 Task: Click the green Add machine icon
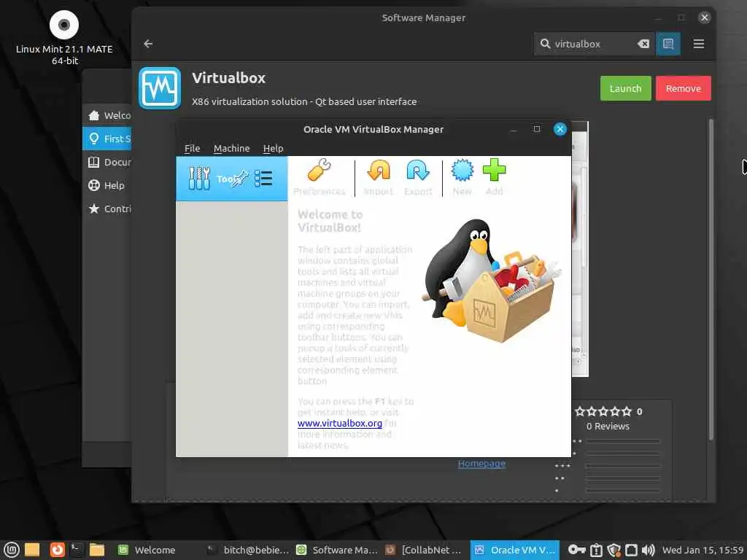coord(494,170)
